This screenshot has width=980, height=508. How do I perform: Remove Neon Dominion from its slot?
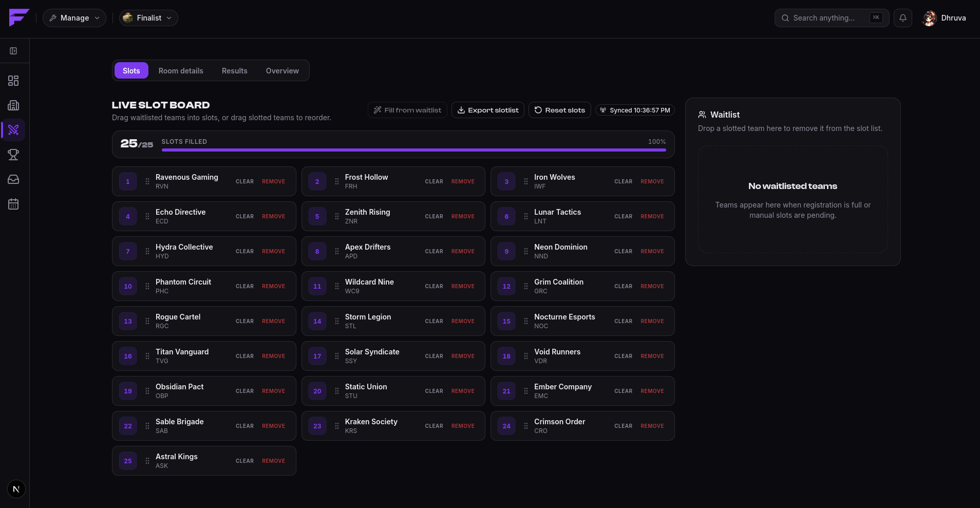652,251
